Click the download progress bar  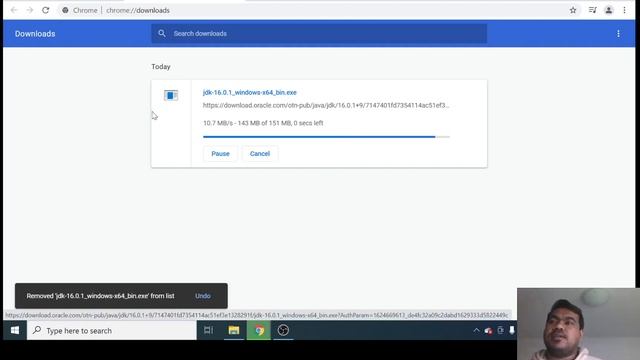coord(326,137)
